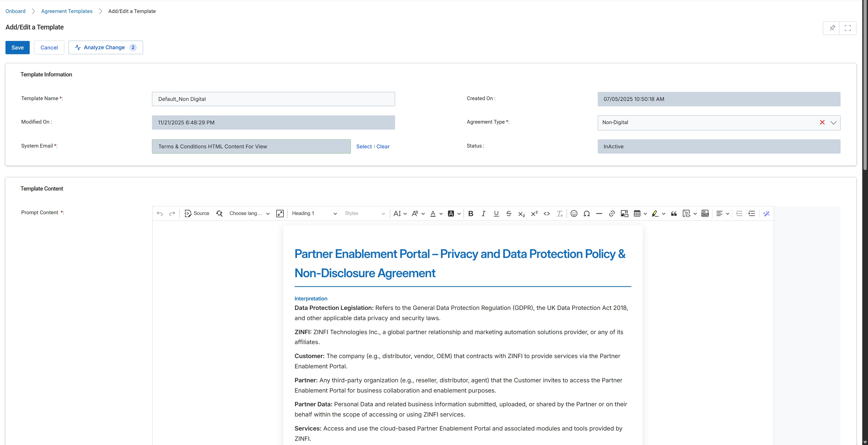The image size is (868, 445).
Task: Click the blue Interpretation subheading
Action: click(311, 299)
